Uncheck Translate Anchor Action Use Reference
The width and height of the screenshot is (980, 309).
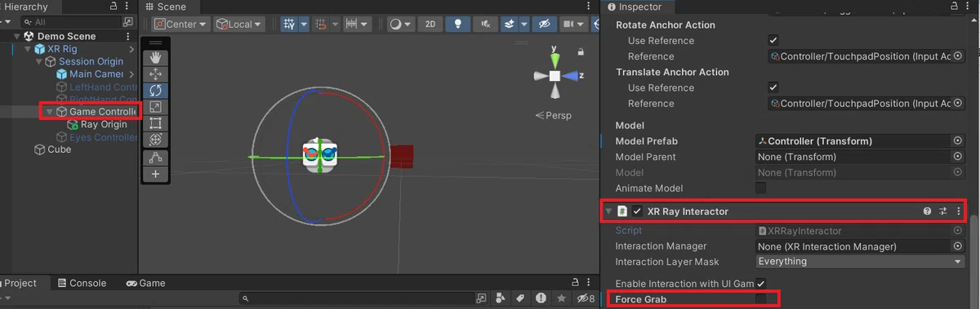tap(773, 87)
